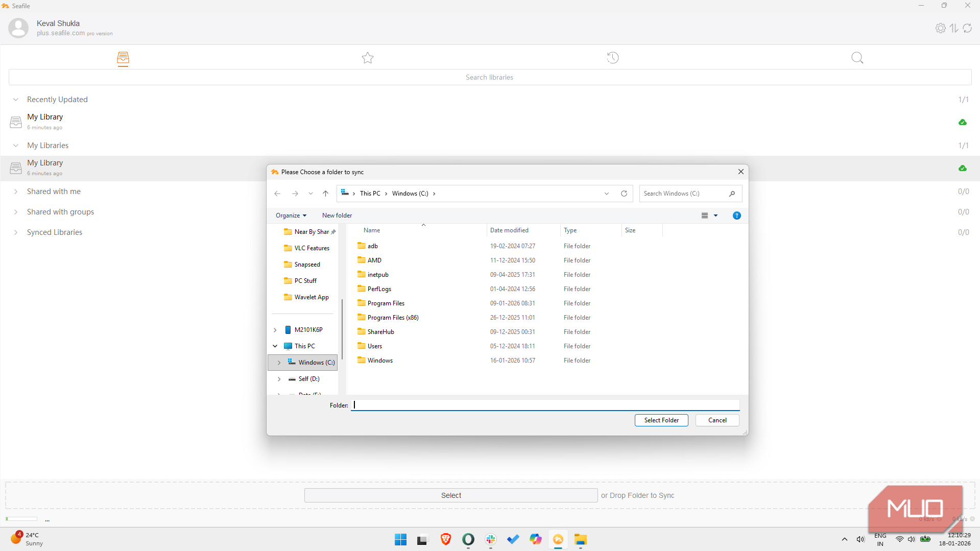The image size is (980, 551).
Task: Click the Search Windows (C:) box
Action: (x=690, y=194)
